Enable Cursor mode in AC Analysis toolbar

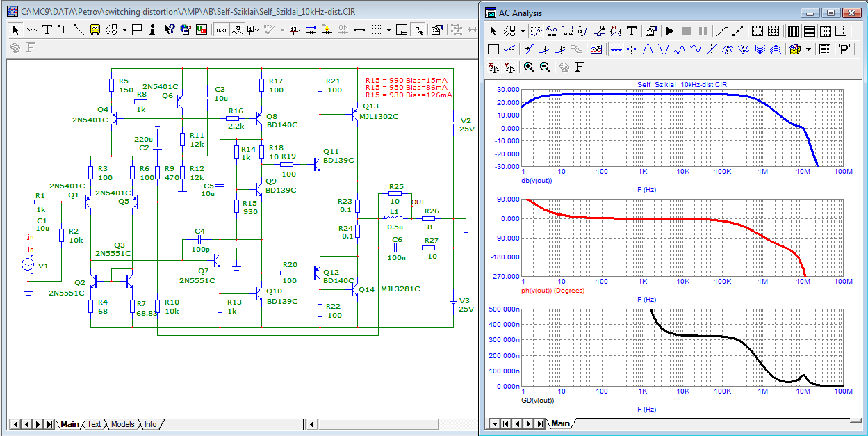pos(552,31)
